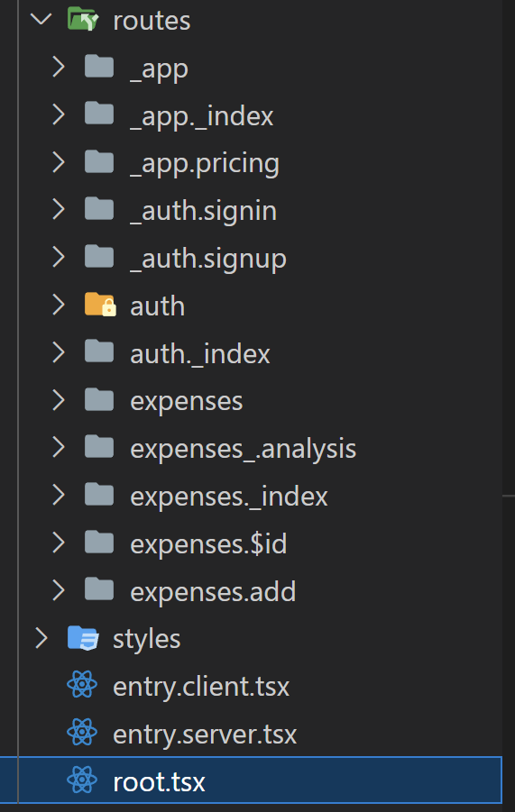Expand the styles folder chevron
Image resolution: width=515 pixels, height=812 pixels.
pyautogui.click(x=41, y=639)
